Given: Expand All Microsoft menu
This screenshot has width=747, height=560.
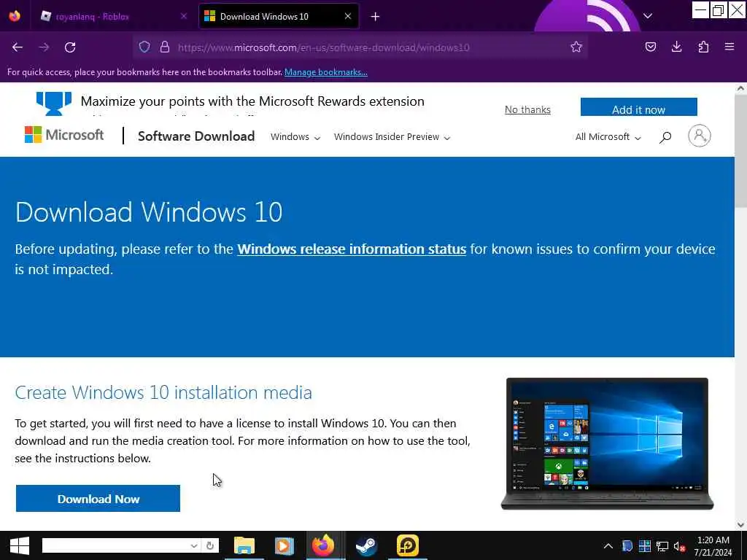Looking at the screenshot, I should point(608,137).
